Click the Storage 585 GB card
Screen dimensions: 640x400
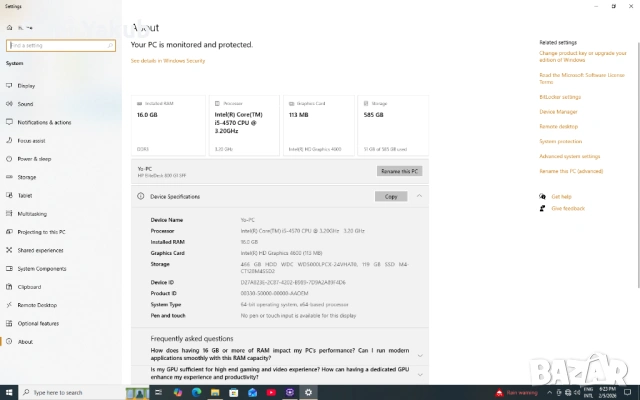click(393, 125)
